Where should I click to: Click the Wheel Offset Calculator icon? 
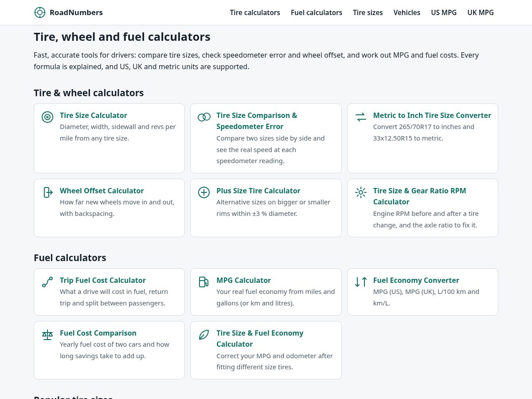tap(47, 192)
